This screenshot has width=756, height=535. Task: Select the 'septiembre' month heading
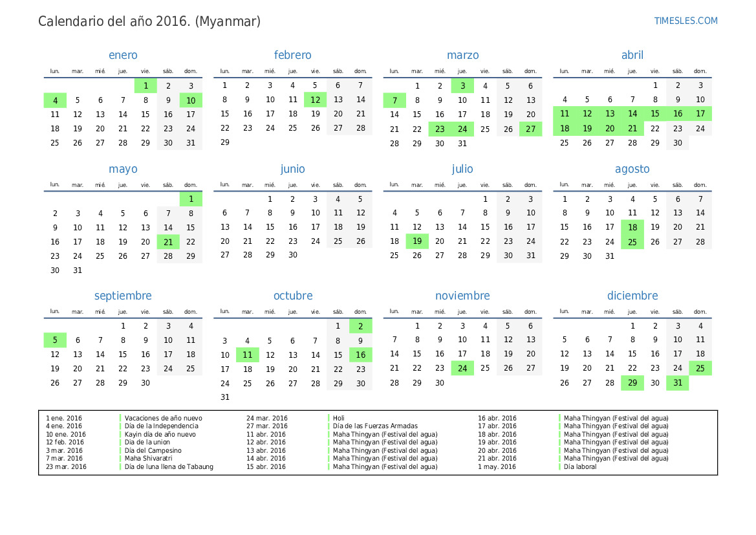tap(123, 296)
